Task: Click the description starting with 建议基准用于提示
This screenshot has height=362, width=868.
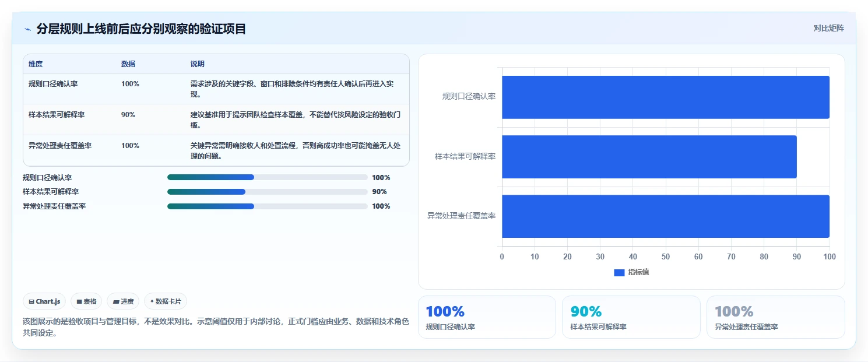Action: click(296, 120)
